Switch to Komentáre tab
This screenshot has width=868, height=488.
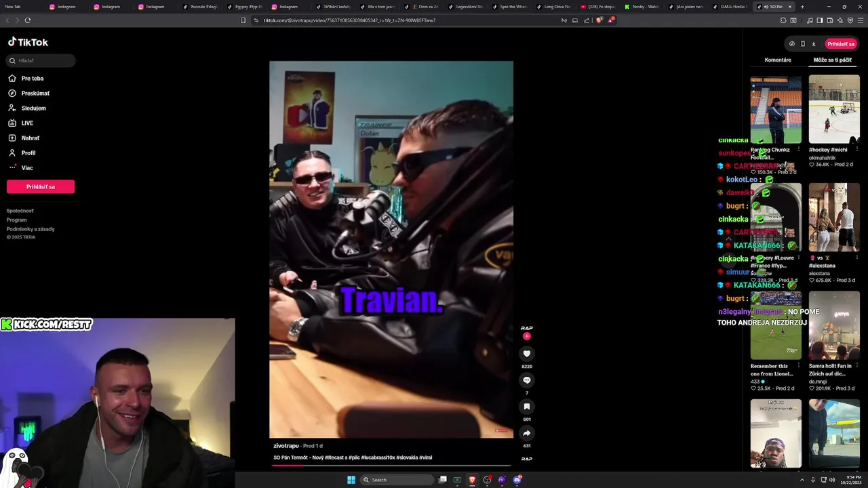(778, 60)
